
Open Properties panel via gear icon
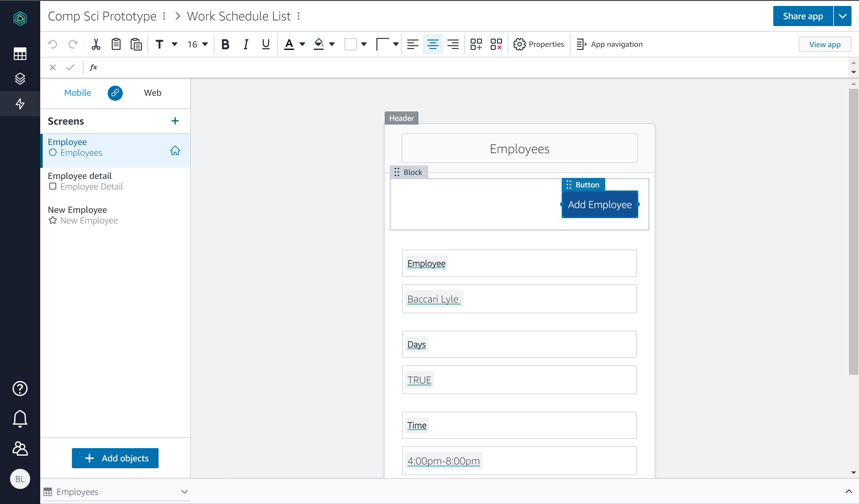[520, 44]
